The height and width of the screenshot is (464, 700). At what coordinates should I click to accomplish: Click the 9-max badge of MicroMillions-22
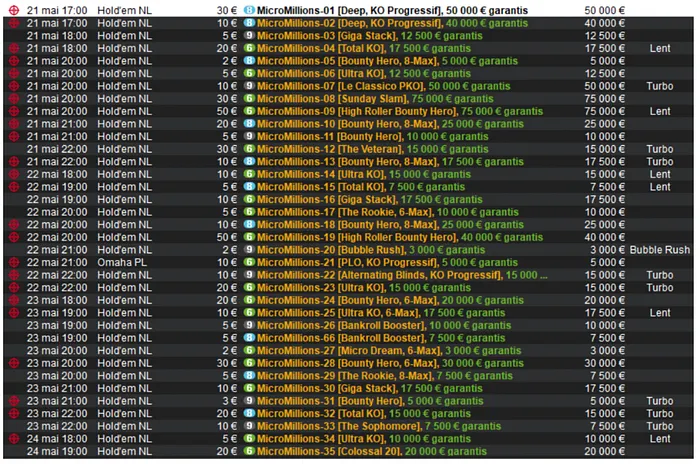pos(249,275)
